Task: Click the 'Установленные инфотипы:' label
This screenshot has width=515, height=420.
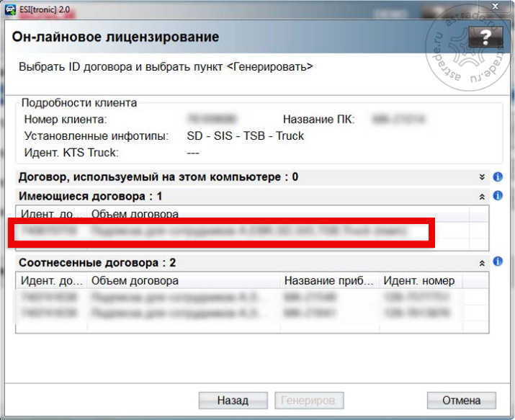Action: point(97,135)
